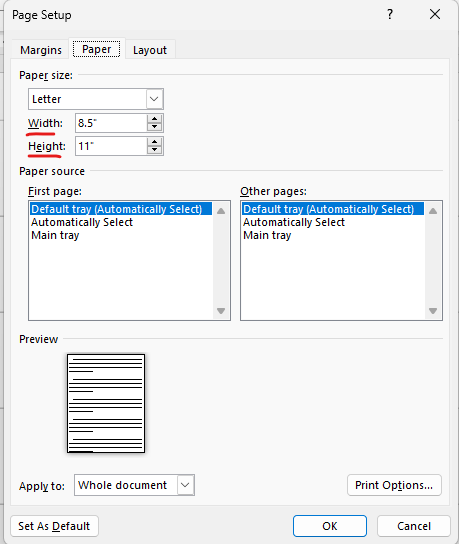Click the Set As Default button
This screenshot has height=544, width=459.
tap(54, 526)
